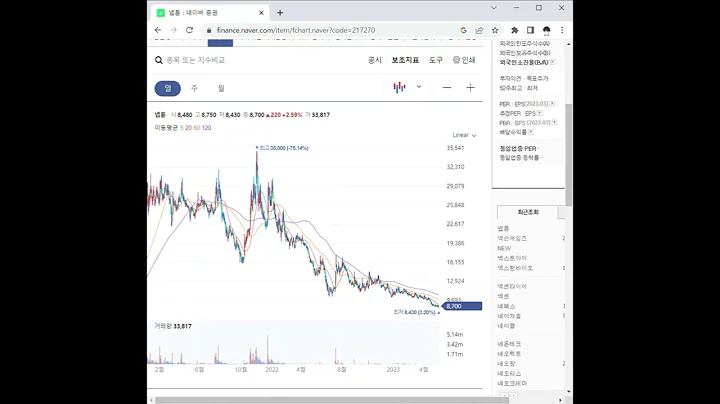Screen dimensions: 720x404
Task: Click the share page icon in address bar
Action: [479, 30]
